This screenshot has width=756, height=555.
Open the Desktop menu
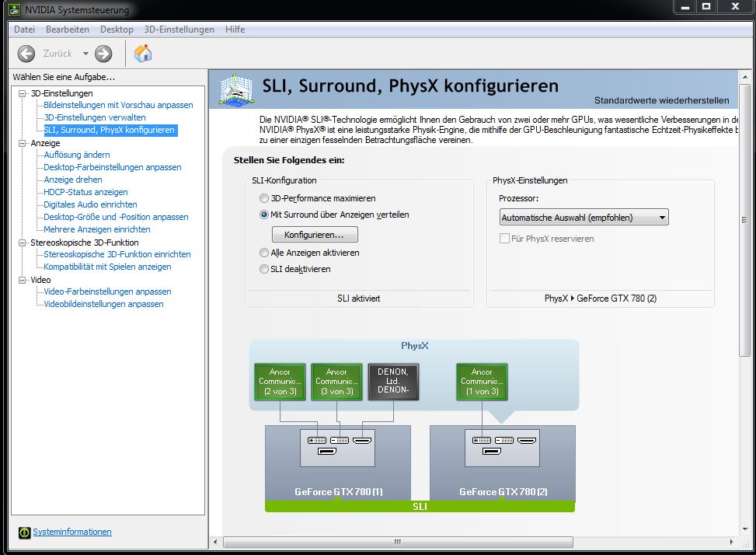[117, 30]
